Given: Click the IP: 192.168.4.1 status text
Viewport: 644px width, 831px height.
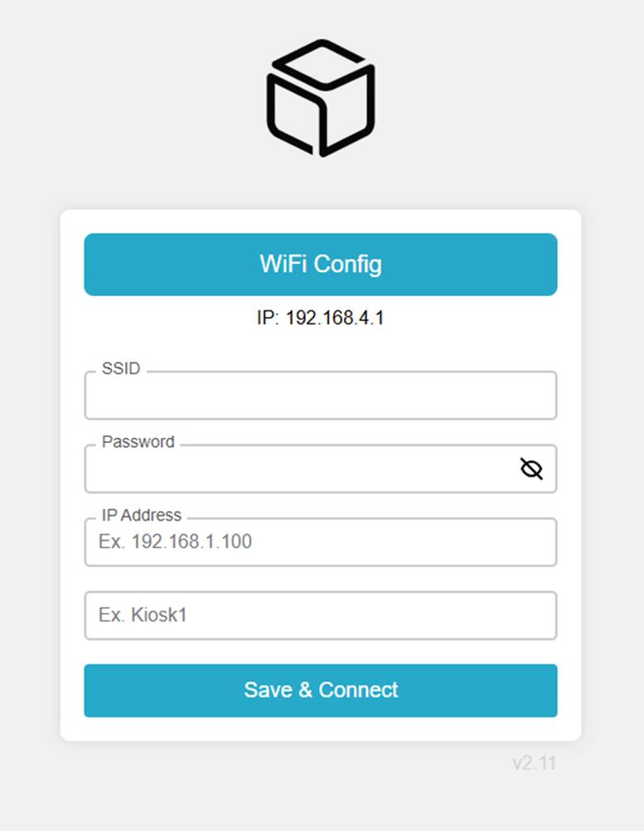Looking at the screenshot, I should tap(321, 318).
